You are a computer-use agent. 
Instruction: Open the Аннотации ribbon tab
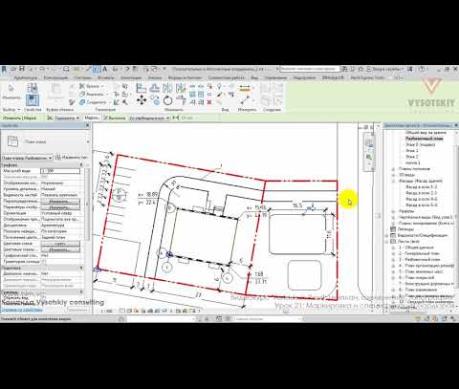[x=131, y=78]
